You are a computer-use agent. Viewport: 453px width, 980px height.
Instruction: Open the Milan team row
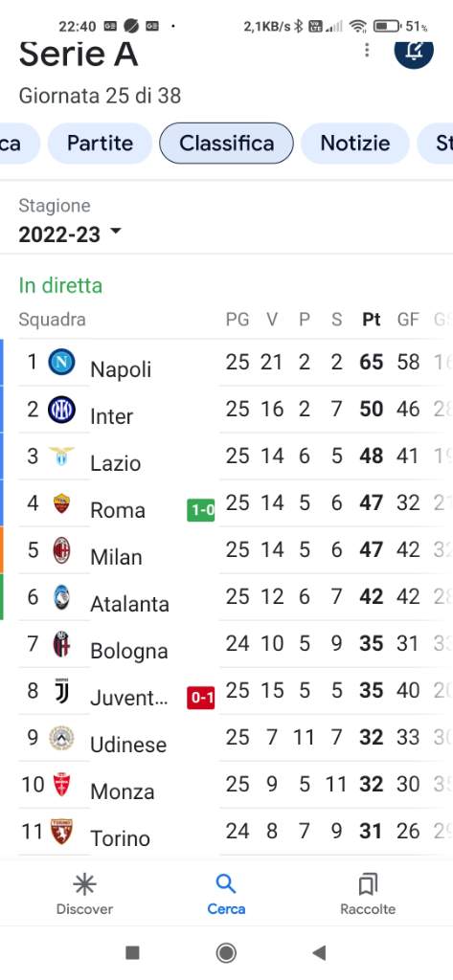coord(226,550)
